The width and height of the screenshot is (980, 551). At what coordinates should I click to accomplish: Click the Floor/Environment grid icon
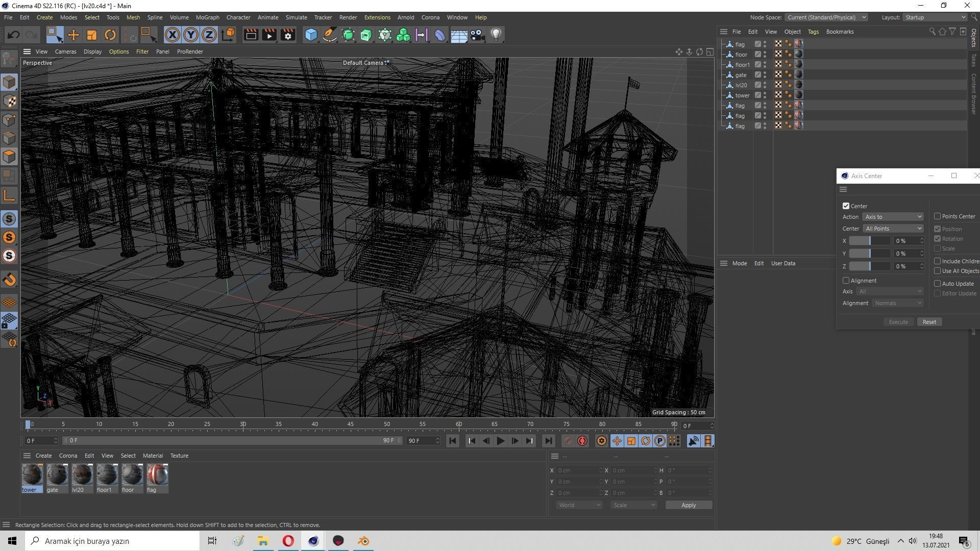coord(459,35)
